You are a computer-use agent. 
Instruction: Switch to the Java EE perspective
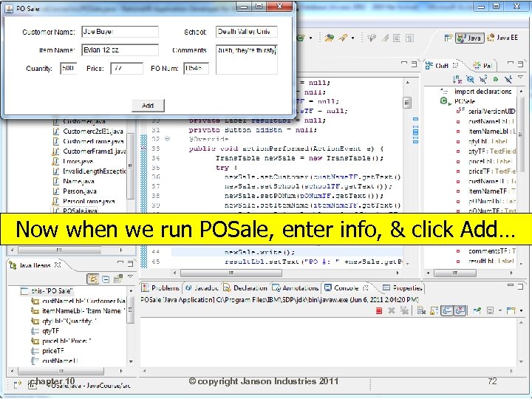pos(503,38)
